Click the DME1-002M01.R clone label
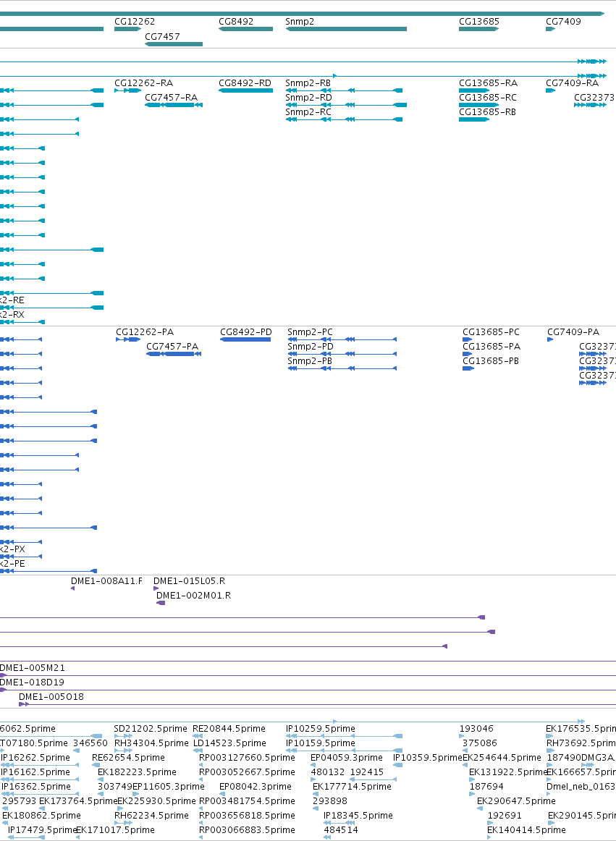Screen dimensions: 616x841 tap(194, 596)
